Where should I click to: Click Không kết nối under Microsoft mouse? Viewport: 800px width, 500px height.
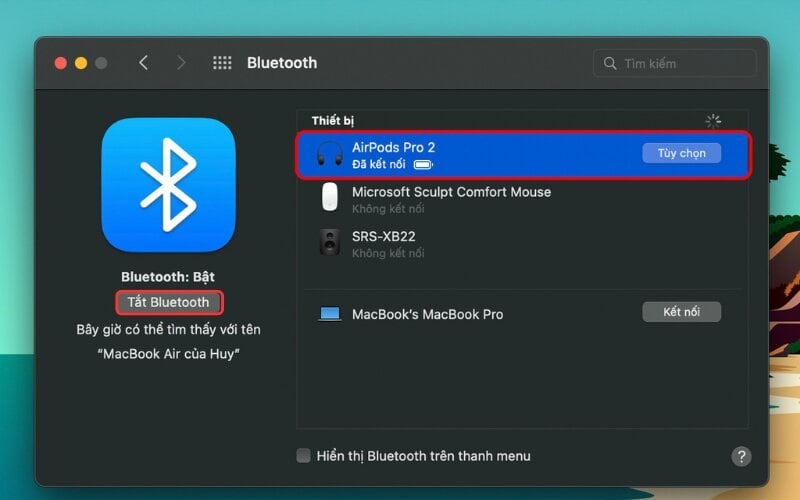pyautogui.click(x=388, y=209)
